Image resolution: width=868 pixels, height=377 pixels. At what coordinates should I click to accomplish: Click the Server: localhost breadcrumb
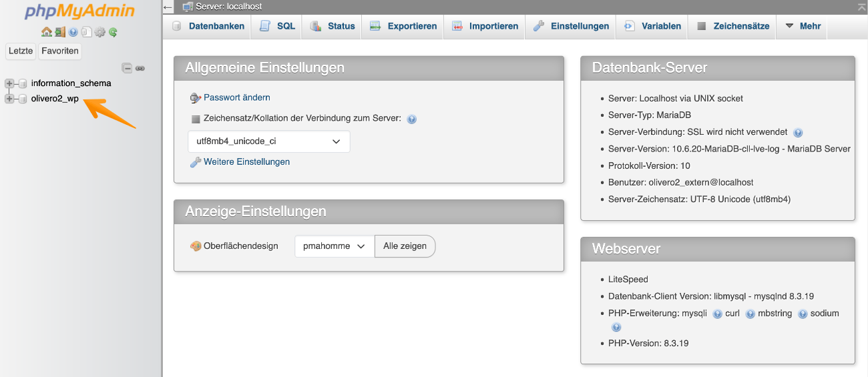point(229,7)
